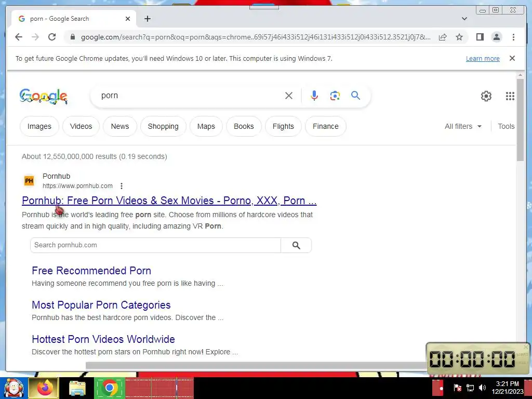The width and height of the screenshot is (532, 399).
Task: Reload the current page
Action: [52, 37]
